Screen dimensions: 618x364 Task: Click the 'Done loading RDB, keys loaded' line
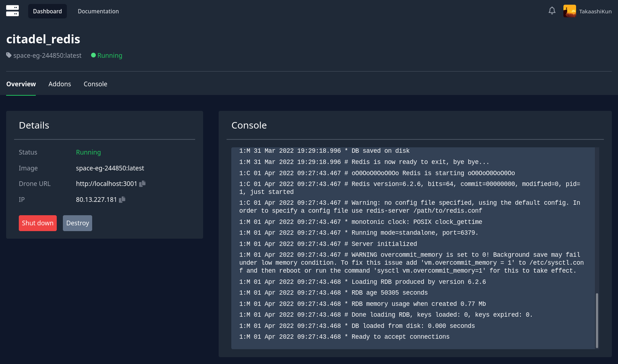tap(386, 315)
